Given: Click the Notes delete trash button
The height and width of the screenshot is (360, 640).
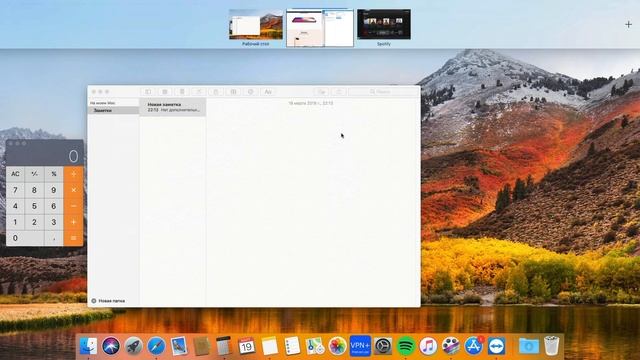Looking at the screenshot, I should tap(182, 92).
